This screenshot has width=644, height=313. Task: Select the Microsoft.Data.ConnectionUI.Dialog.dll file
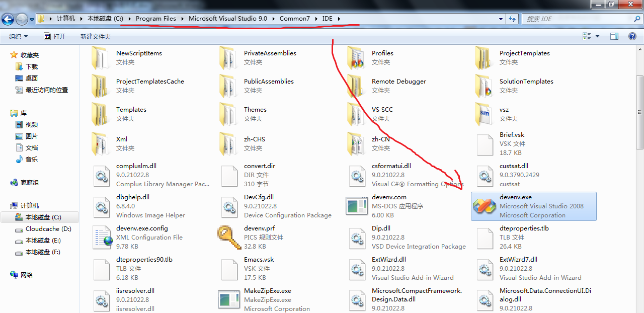coord(545,295)
